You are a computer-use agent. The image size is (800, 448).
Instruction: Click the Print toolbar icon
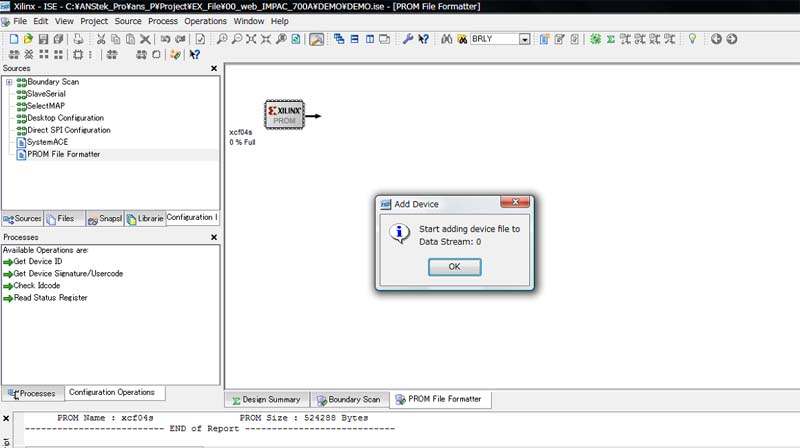pyautogui.click(x=78, y=39)
